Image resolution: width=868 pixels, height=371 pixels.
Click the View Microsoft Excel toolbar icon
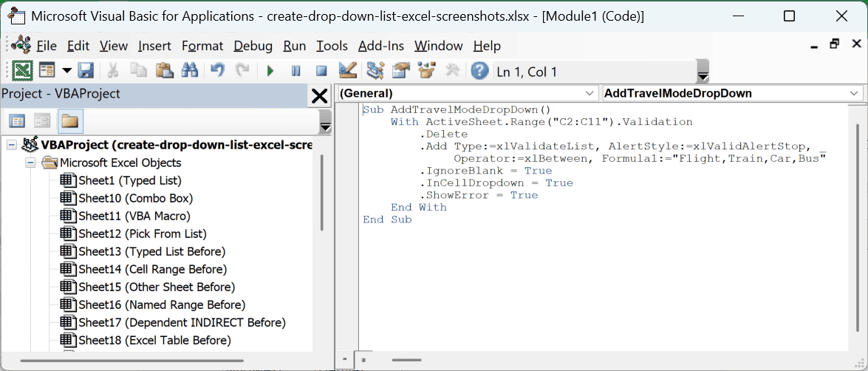click(23, 71)
